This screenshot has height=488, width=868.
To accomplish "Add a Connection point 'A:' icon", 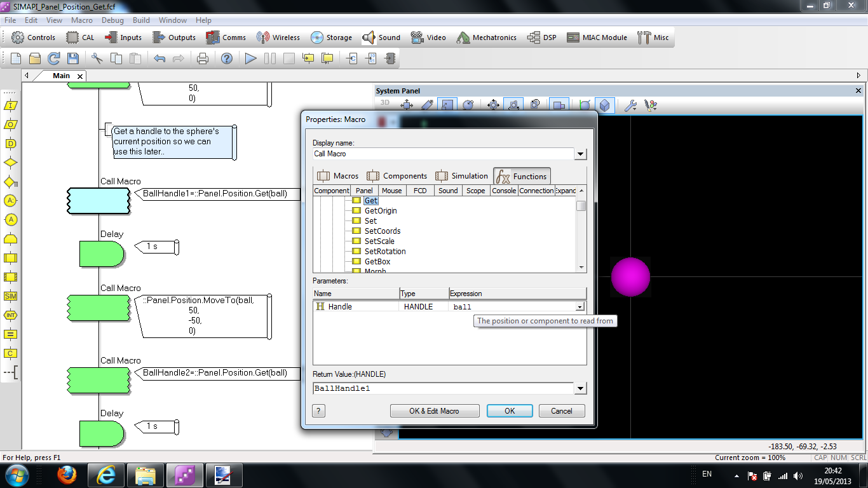I will [x=10, y=201].
